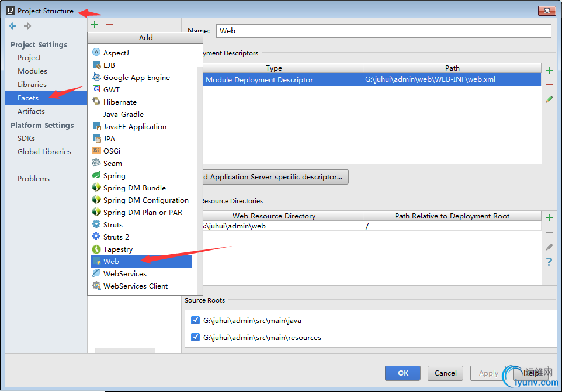Image resolution: width=562 pixels, height=392 pixels.
Task: Pick Tapestry from the list
Action: click(141, 249)
